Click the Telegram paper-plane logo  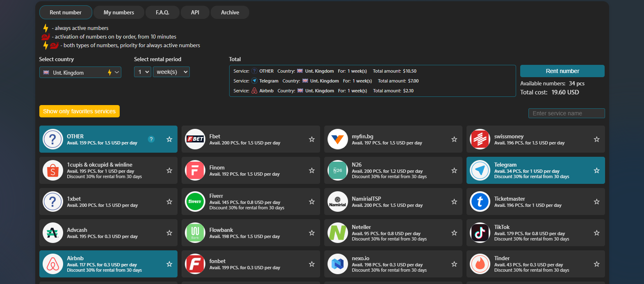480,170
